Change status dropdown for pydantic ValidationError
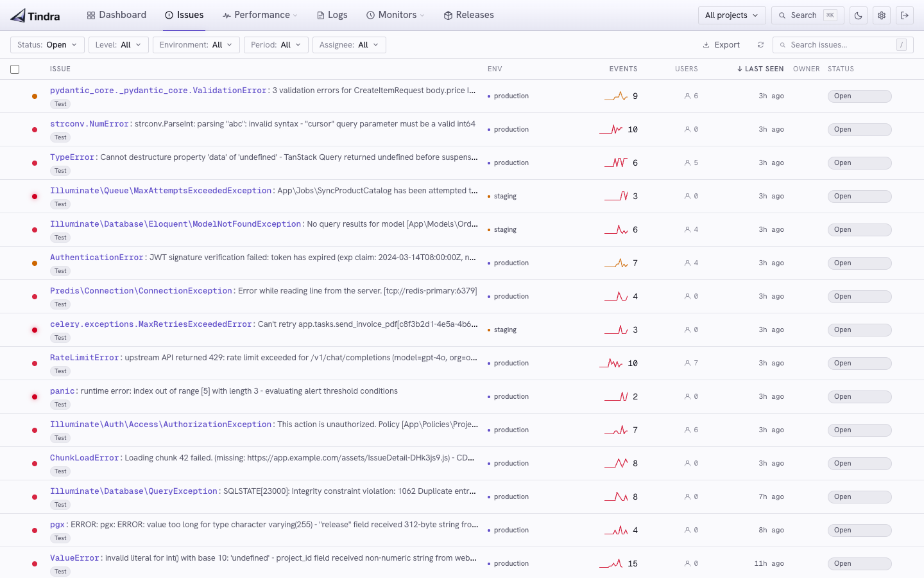This screenshot has width=924, height=578. [x=859, y=96]
